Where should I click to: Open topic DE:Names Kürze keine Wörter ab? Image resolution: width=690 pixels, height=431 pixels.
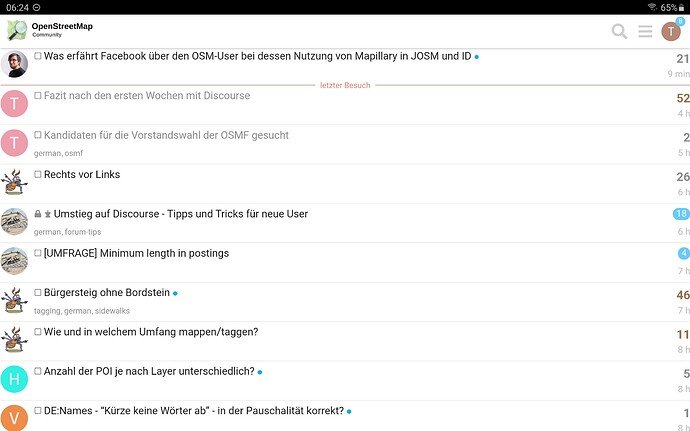pyautogui.click(x=194, y=410)
